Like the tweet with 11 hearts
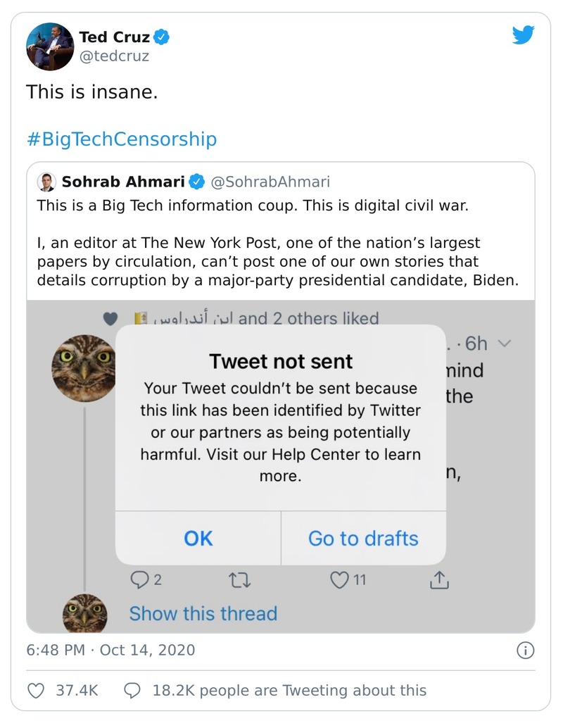The width and height of the screenshot is (563, 728). [x=341, y=580]
